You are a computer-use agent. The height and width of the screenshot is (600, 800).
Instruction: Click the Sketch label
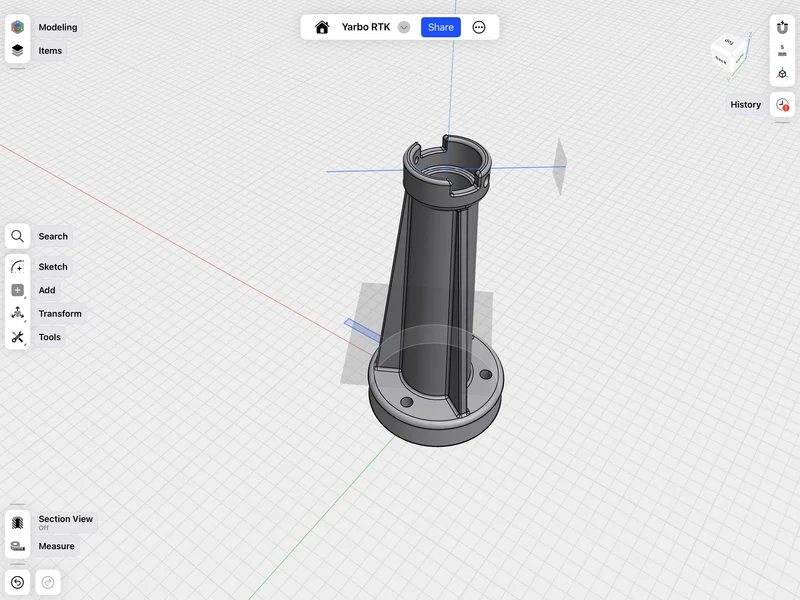point(53,267)
